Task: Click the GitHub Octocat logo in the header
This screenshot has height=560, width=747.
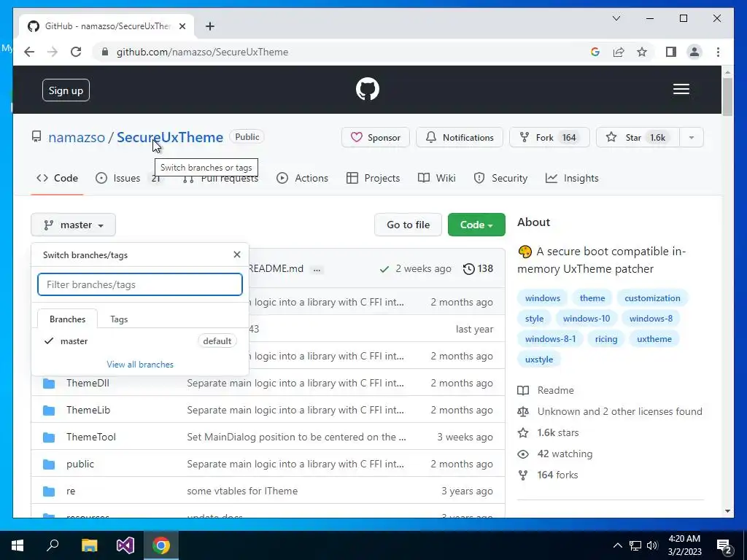Action: click(368, 89)
